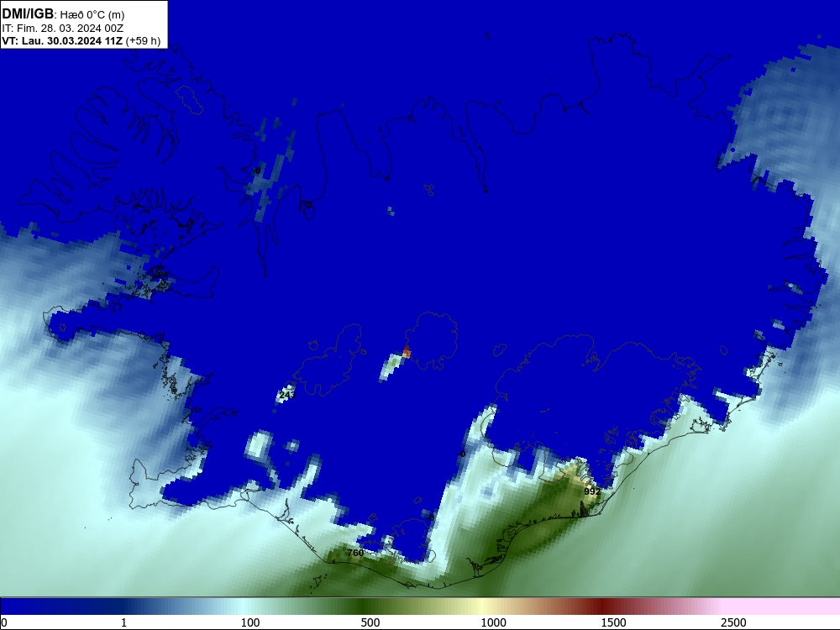Click the map value label 760
Image resolution: width=840 pixels, height=630 pixels.
(355, 553)
